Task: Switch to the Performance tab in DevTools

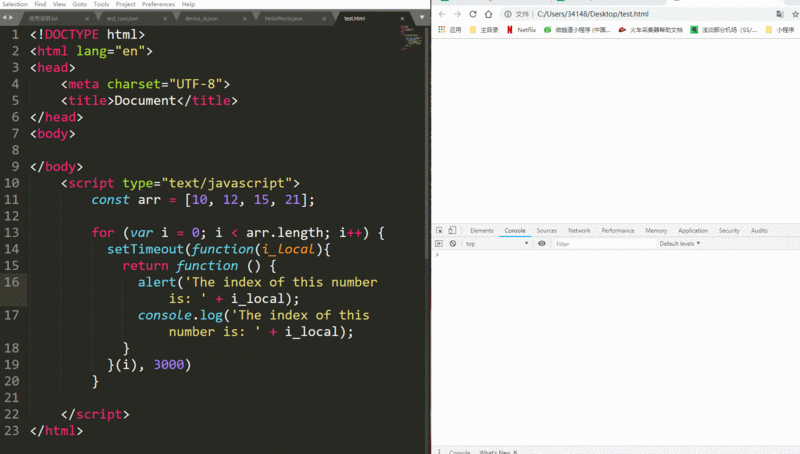Action: coord(617,231)
